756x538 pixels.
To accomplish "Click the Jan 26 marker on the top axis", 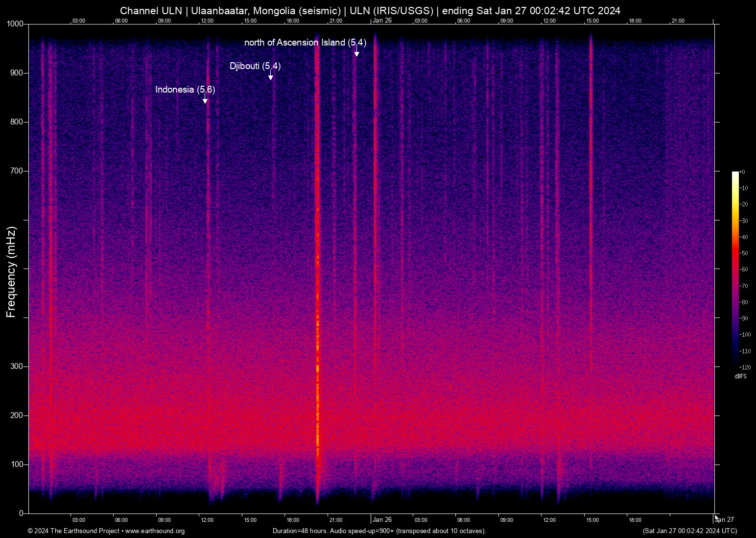I will [x=382, y=21].
